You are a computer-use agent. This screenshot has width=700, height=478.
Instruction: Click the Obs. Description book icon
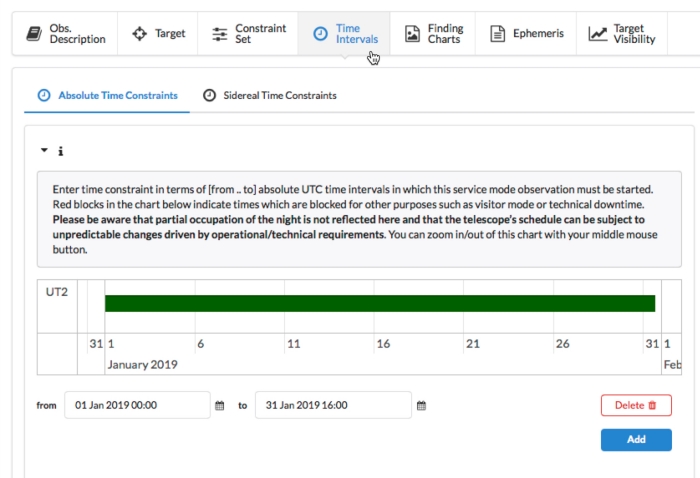click(33, 34)
